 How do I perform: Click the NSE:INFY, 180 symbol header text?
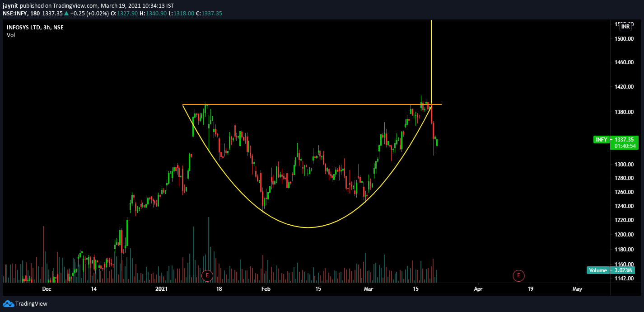21,14
